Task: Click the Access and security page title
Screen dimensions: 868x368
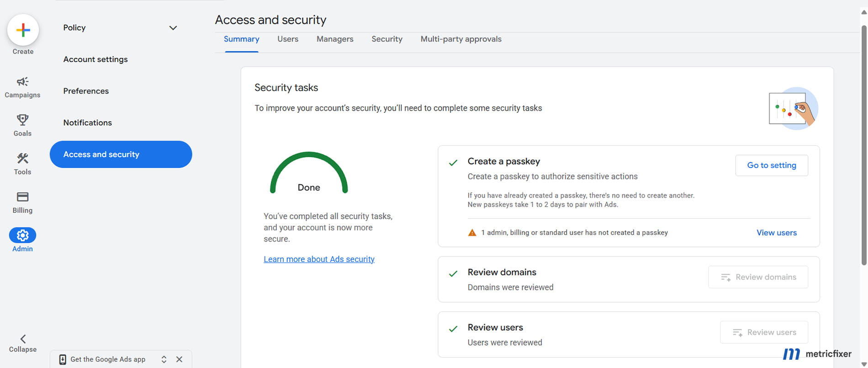Action: click(270, 20)
